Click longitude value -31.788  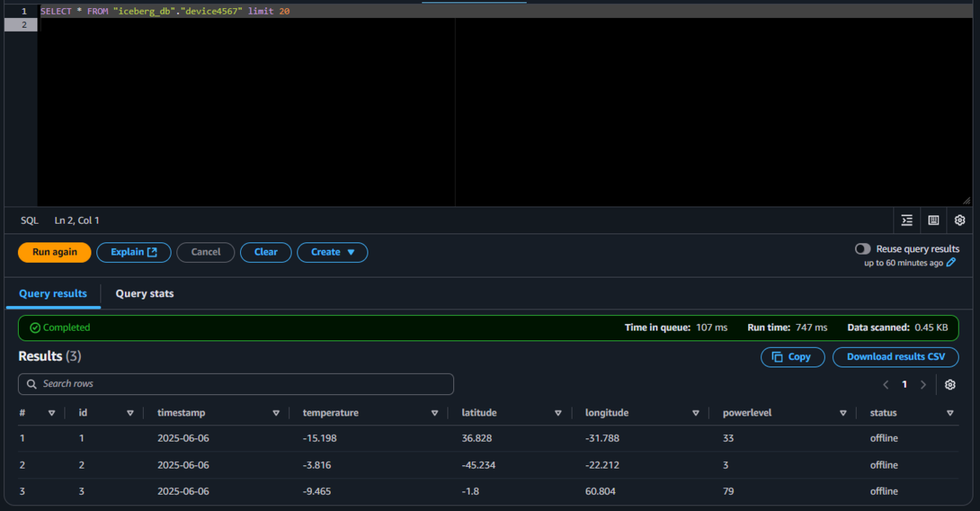pos(603,438)
